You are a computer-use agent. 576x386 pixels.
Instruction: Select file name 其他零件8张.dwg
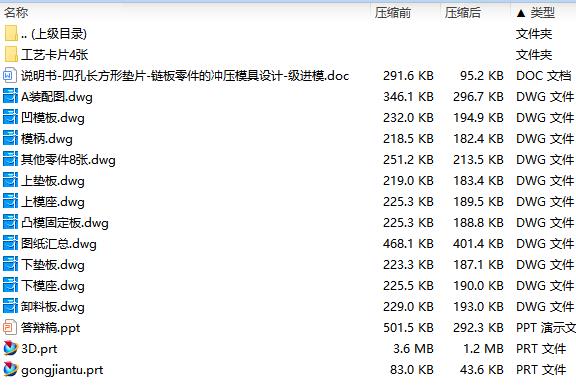click(68, 160)
